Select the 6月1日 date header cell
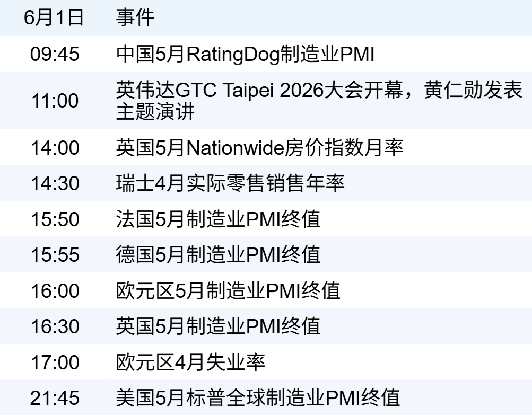Image resolution: width=532 pixels, height=416 pixels. pos(54,17)
